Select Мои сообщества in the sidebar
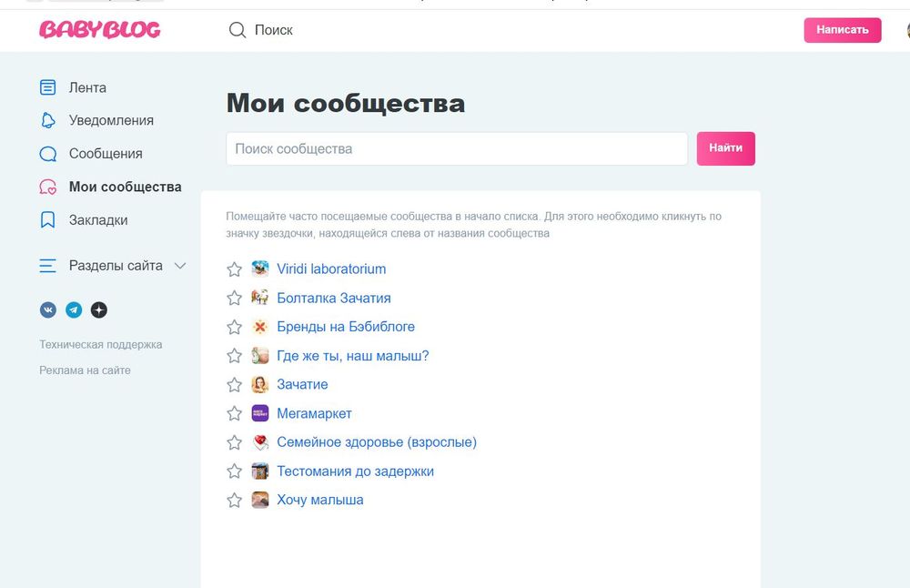 coord(125,187)
